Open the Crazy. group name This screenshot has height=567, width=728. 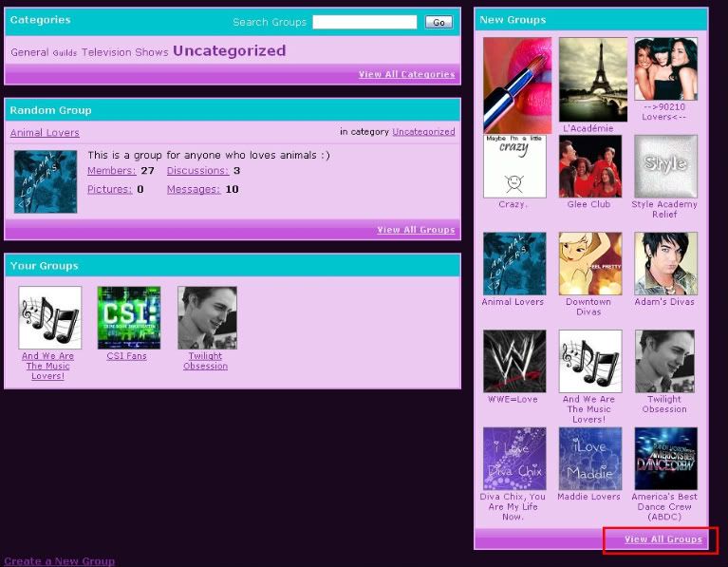(x=513, y=204)
